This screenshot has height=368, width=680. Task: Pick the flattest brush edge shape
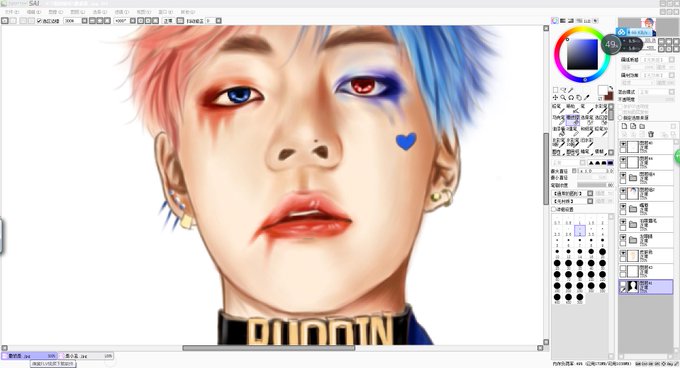pyautogui.click(x=611, y=163)
